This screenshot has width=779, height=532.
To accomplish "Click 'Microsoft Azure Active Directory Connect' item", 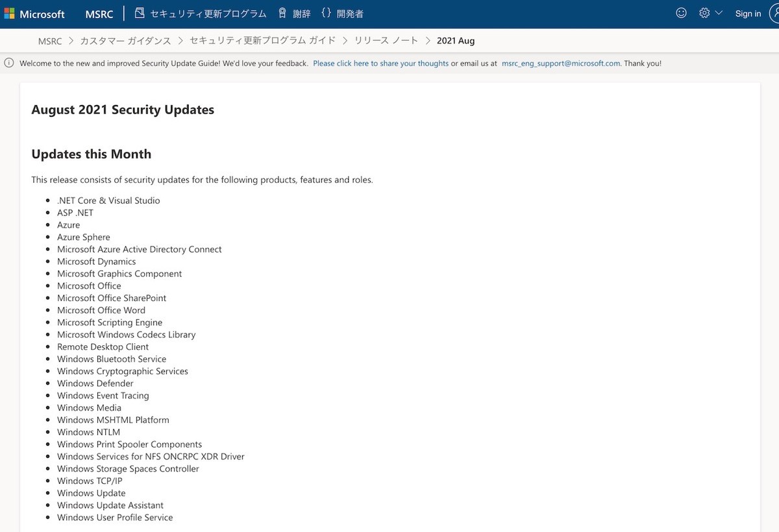I will [140, 249].
